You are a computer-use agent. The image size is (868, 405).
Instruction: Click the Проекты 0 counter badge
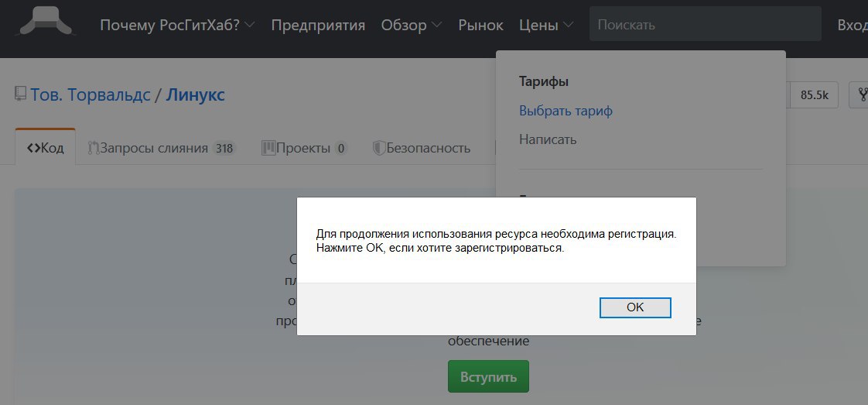(x=340, y=148)
